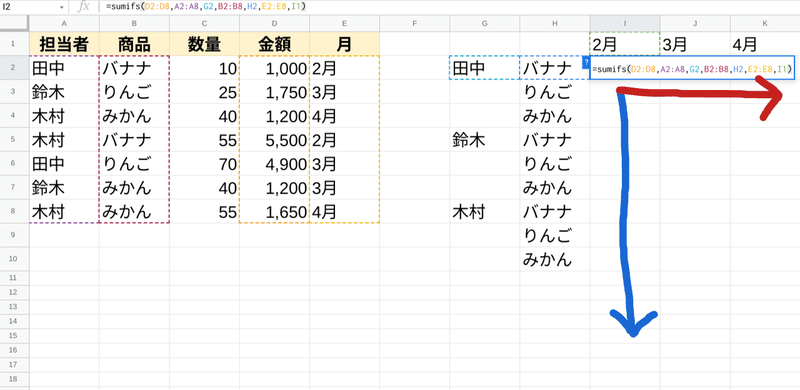Select amount cell showing 5,500

(274, 139)
